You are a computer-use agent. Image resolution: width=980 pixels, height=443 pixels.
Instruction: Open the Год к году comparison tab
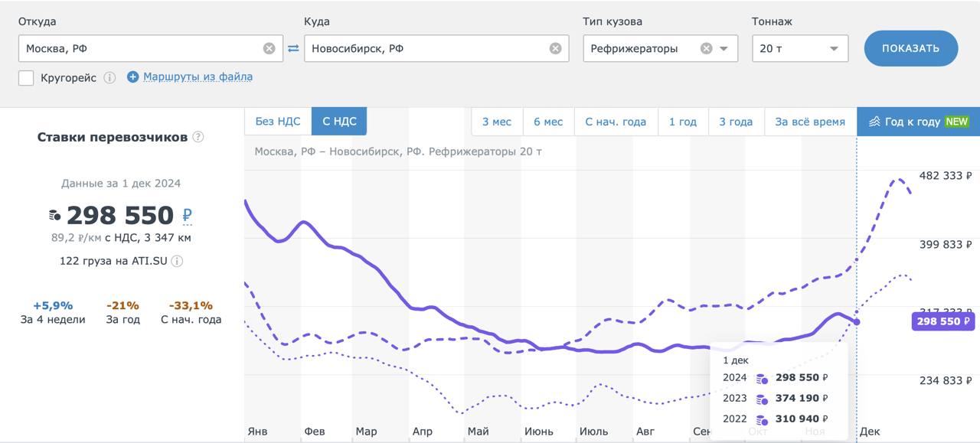tap(918, 122)
